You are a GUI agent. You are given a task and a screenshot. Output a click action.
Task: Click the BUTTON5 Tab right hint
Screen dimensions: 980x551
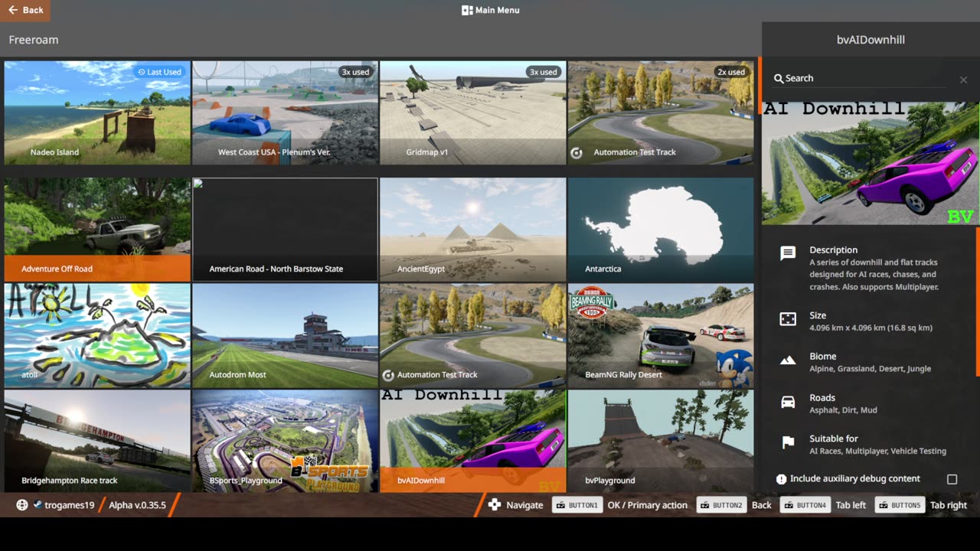tap(921, 505)
